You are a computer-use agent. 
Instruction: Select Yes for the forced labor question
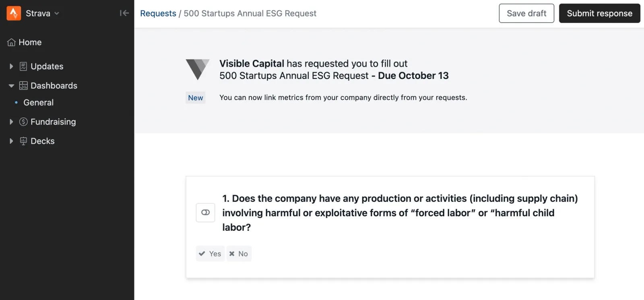210,253
